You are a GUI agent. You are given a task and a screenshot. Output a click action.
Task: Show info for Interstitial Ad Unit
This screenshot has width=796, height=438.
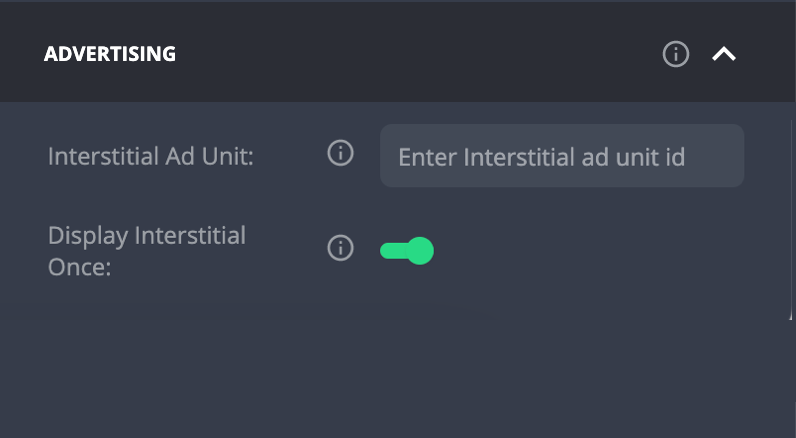tap(340, 153)
